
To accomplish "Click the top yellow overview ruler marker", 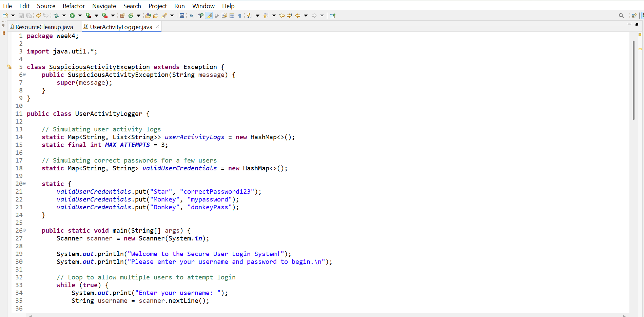I will pos(640,35).
